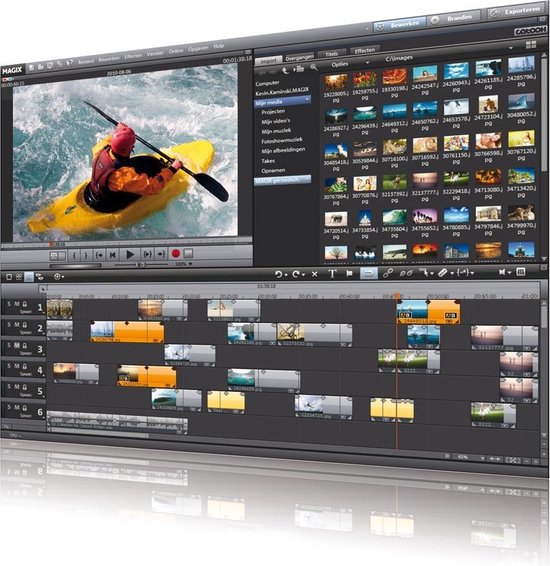
Task: Open the volume speaker dropdown arrow
Action: 510,273
